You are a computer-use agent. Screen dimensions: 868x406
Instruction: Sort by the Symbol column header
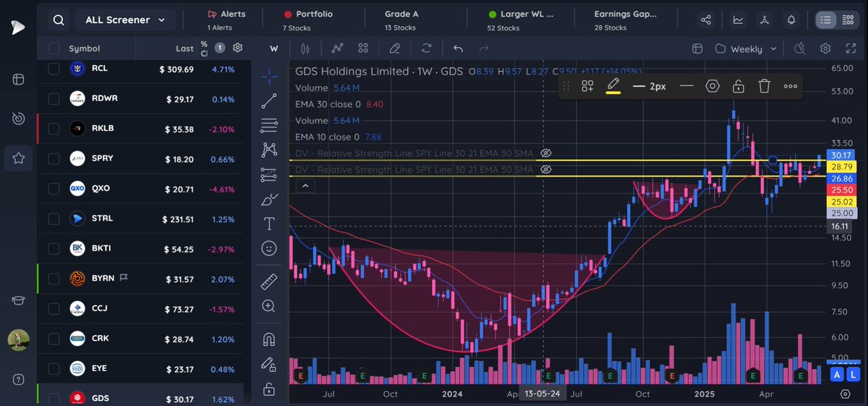tap(85, 48)
